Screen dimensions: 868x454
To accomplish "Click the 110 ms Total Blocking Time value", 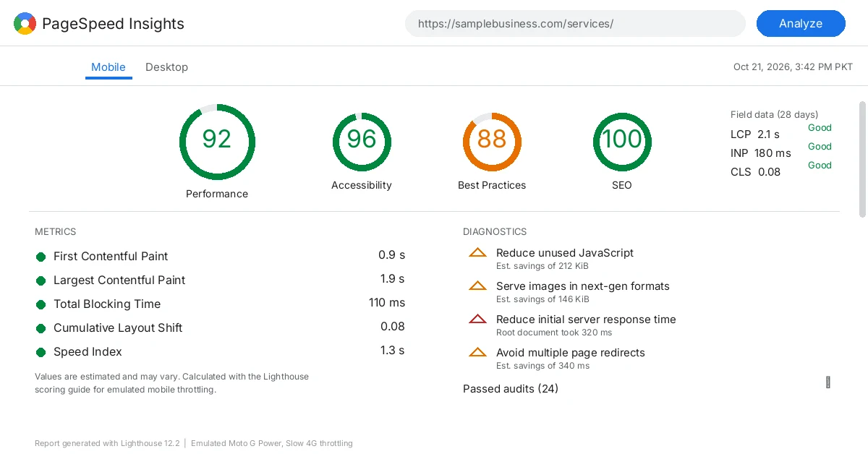I will click(387, 303).
